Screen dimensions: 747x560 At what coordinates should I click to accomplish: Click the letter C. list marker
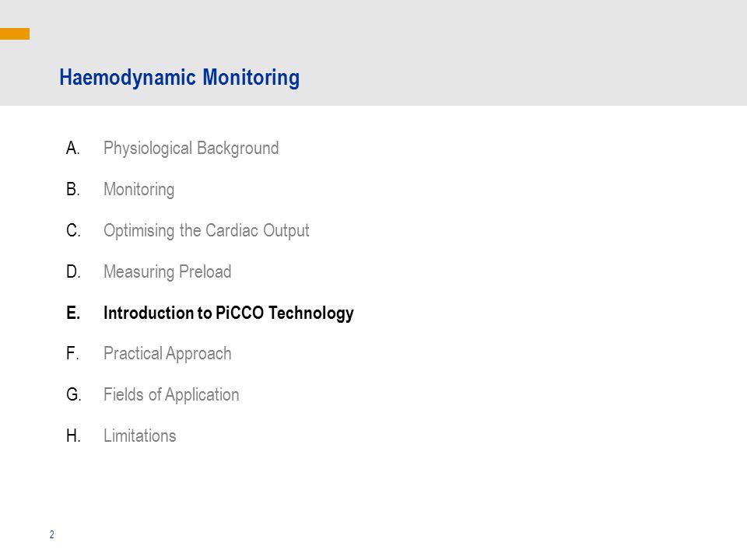tap(73, 230)
